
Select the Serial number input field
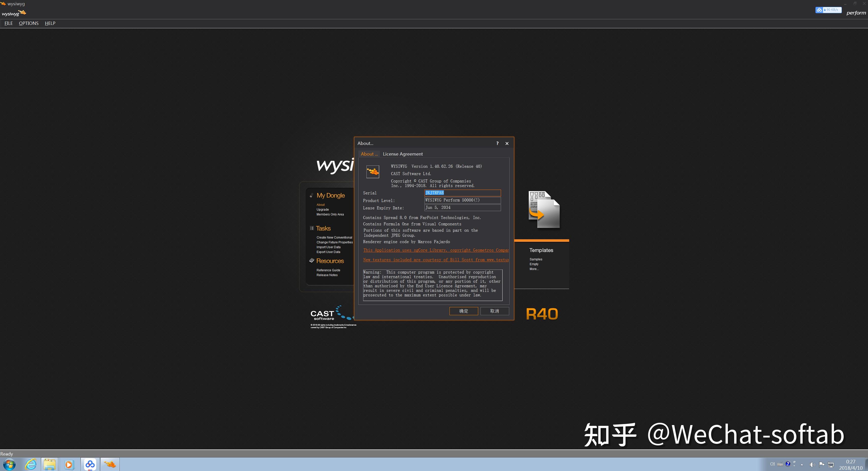[462, 193]
